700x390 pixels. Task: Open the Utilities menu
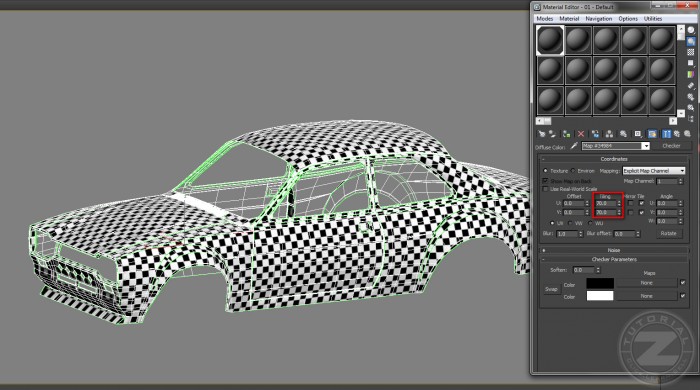point(653,19)
